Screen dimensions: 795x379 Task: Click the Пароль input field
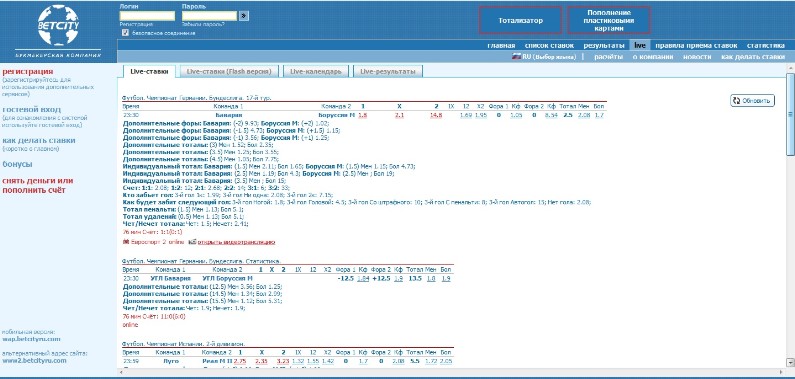click(x=209, y=16)
